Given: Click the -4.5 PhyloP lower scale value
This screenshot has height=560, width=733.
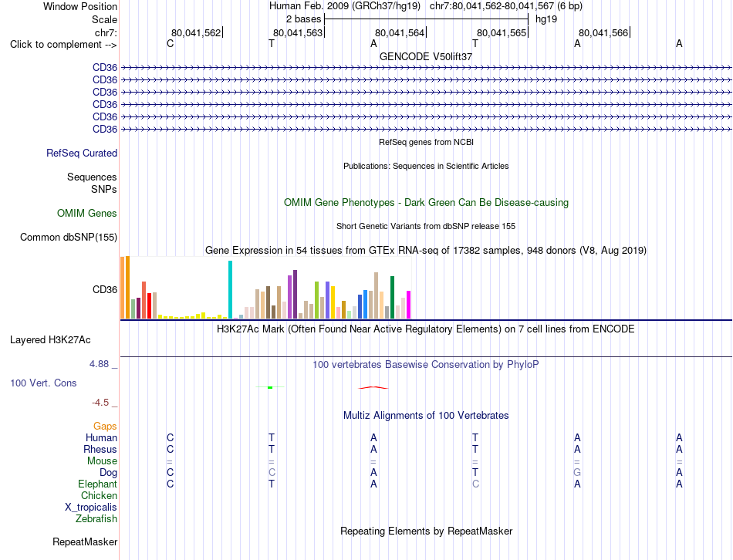Looking at the screenshot, I should point(100,403).
